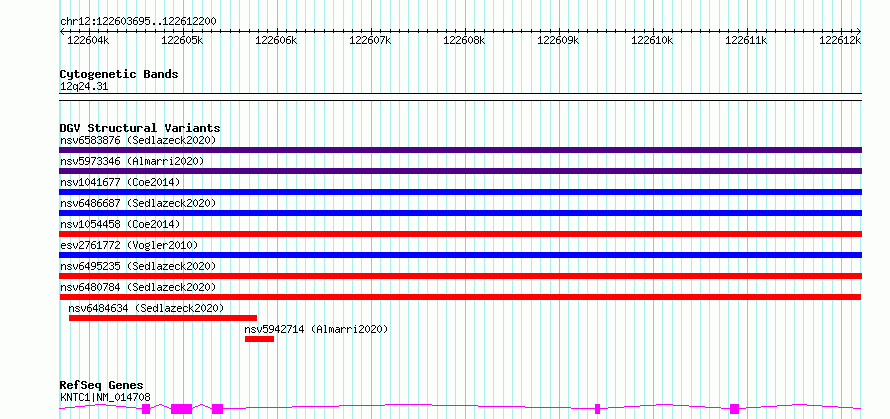The width and height of the screenshot is (890, 419).
Task: Click the 122611k ruler tick label
Action: coord(746,40)
